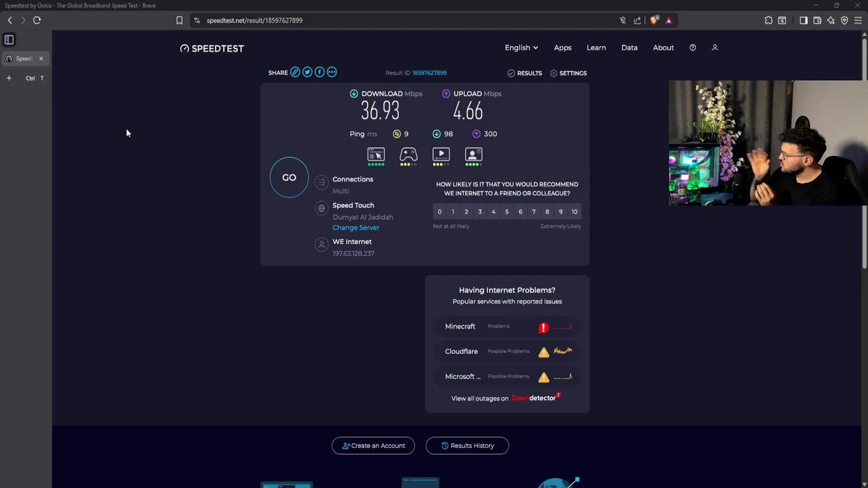Open the Results History button
Viewport: 868px width, 488px height.
pos(467,445)
